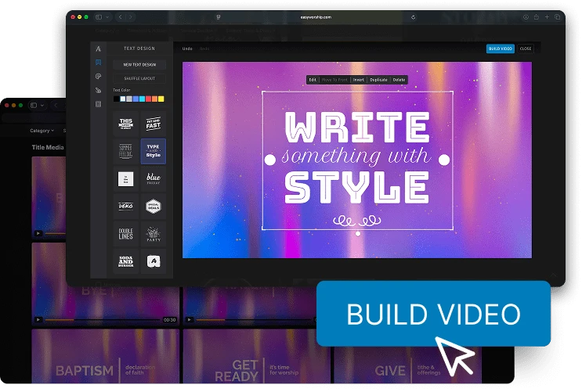Pick the cyan text color swatch
The height and width of the screenshot is (392, 582).
point(142,99)
